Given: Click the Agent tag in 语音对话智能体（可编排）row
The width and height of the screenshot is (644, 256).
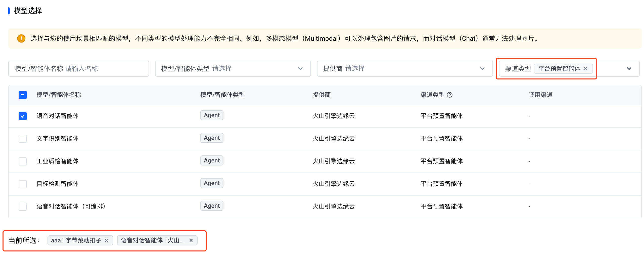Looking at the screenshot, I should 212,206.
